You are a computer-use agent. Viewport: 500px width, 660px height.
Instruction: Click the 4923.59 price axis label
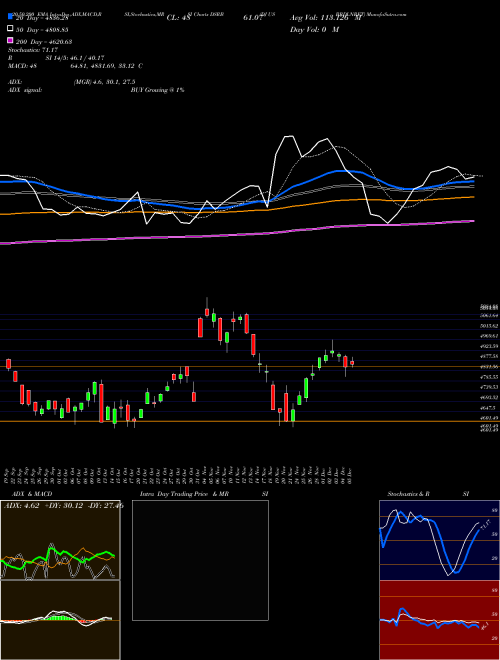point(489,346)
